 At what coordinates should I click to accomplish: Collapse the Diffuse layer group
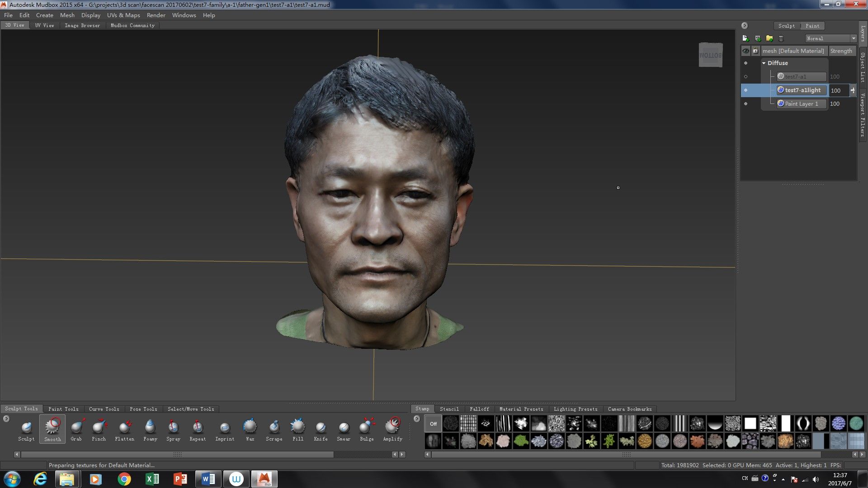764,63
